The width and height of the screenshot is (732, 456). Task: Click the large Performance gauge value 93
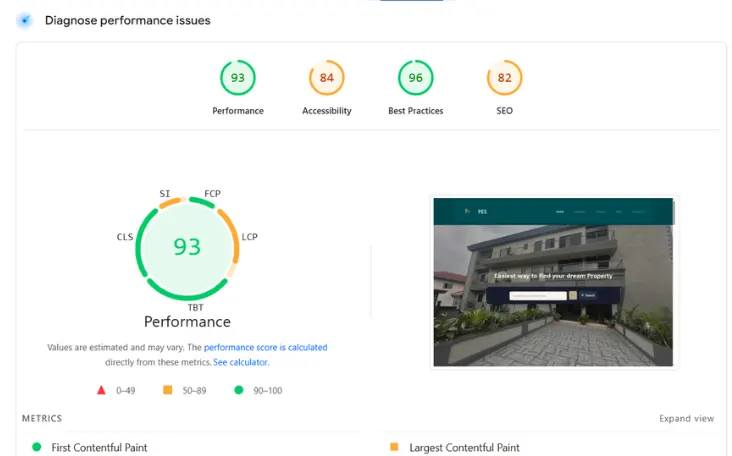click(x=187, y=246)
